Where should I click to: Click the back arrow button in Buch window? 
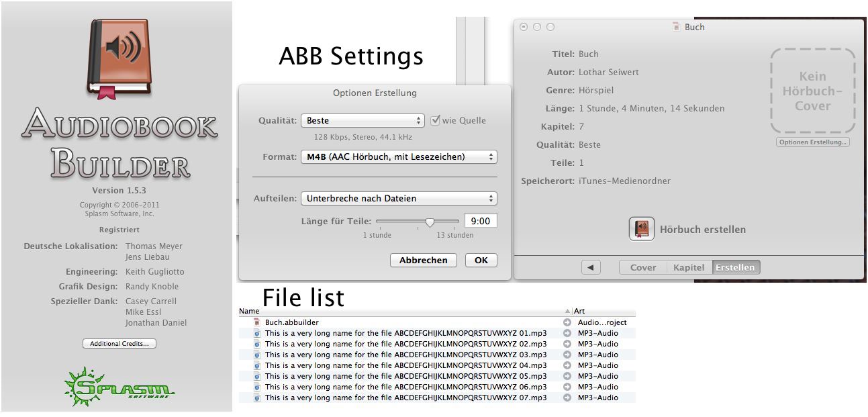tap(590, 267)
